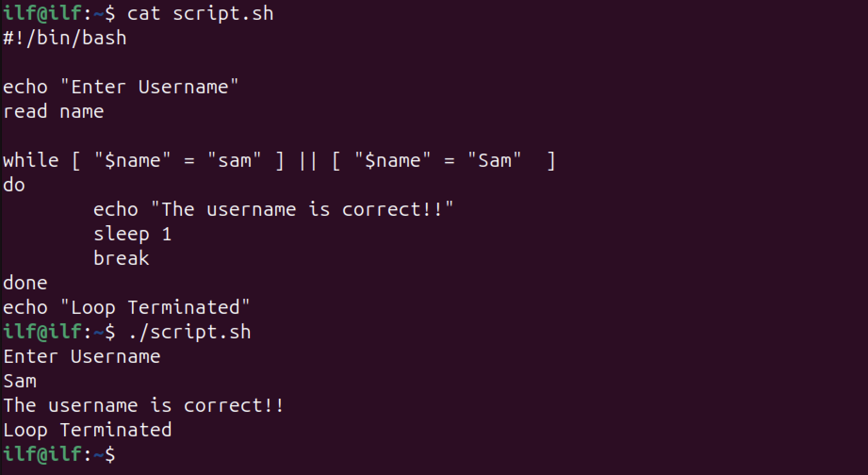Click the 'The username is correct!!' output line
The image size is (868, 475).
tap(144, 406)
